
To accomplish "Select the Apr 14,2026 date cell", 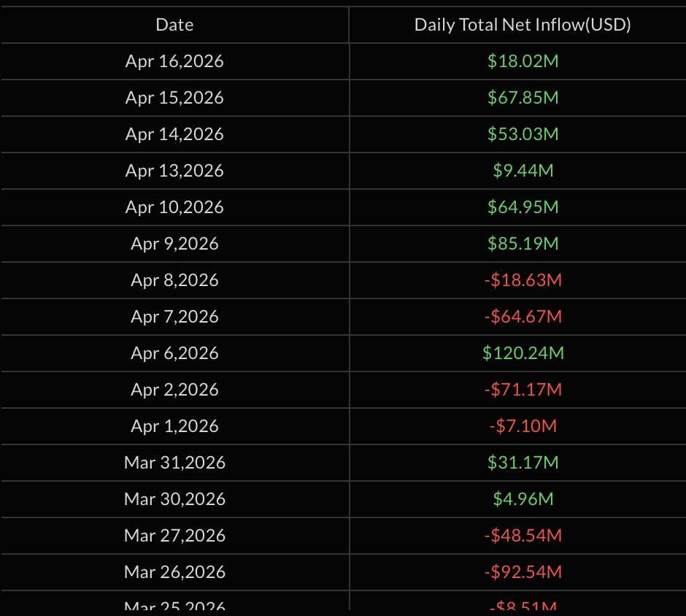I will click(174, 134).
